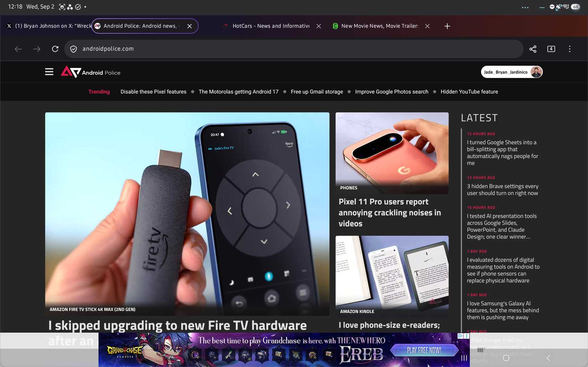The height and width of the screenshot is (367, 588).
Task: Open the tab switcher showing 4
Action: [551, 49]
